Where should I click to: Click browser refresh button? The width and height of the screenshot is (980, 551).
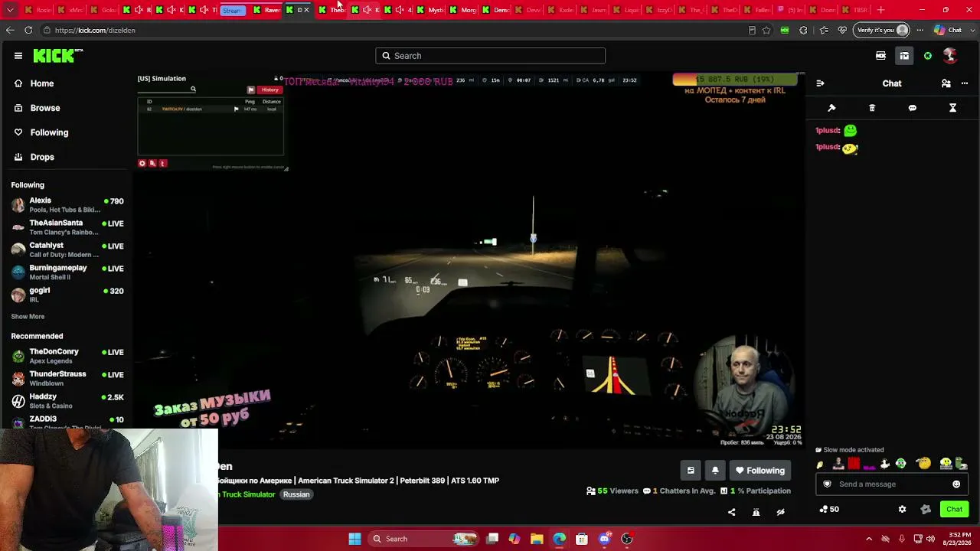coord(28,30)
